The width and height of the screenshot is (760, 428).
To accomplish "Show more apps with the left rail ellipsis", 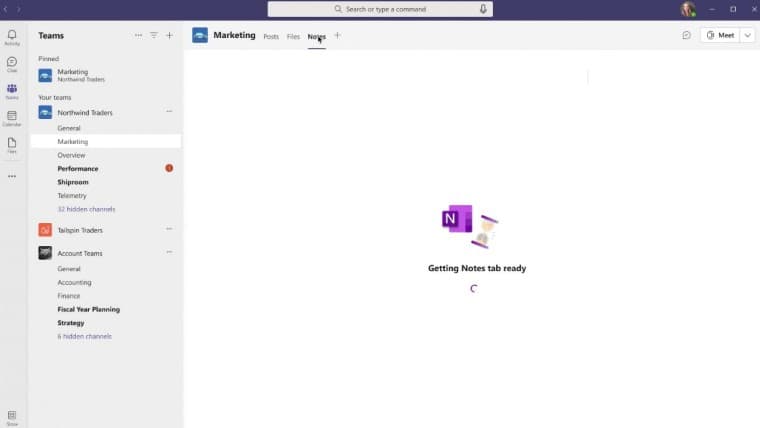I will 12,176.
